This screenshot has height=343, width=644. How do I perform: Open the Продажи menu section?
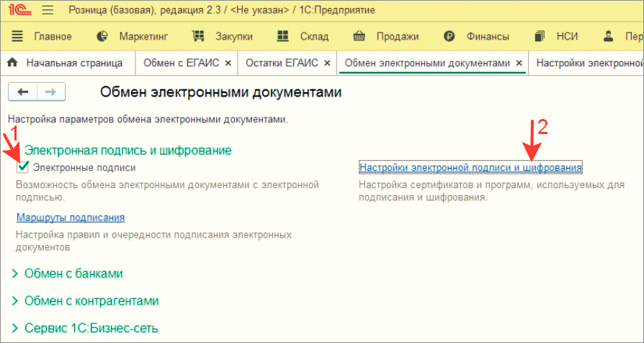click(398, 37)
